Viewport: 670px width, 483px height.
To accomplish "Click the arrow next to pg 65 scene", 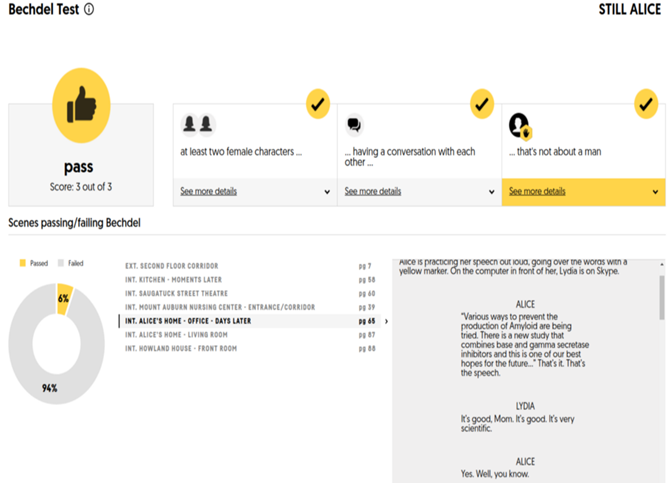I will pos(386,321).
